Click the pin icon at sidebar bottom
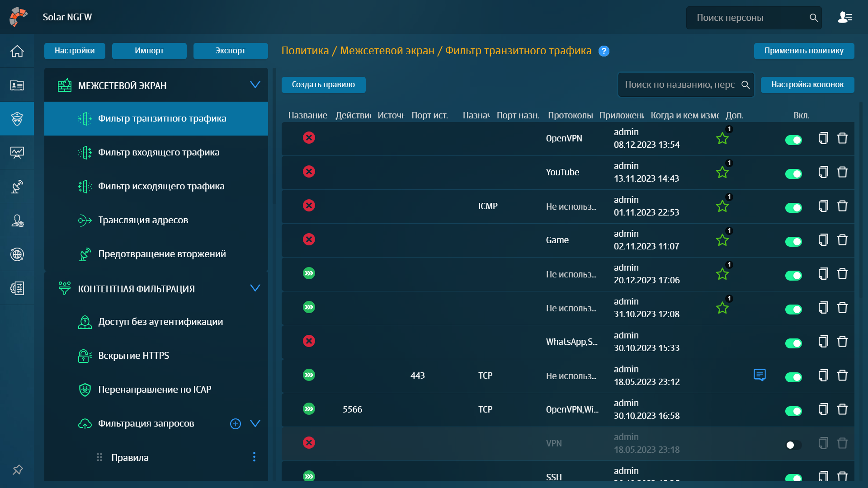868x488 pixels. 17,470
